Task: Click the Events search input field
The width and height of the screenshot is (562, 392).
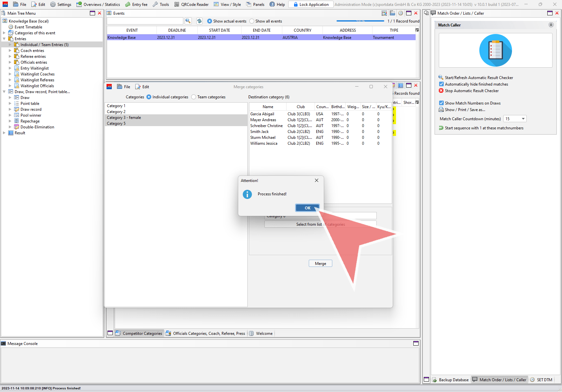Action: click(145, 21)
